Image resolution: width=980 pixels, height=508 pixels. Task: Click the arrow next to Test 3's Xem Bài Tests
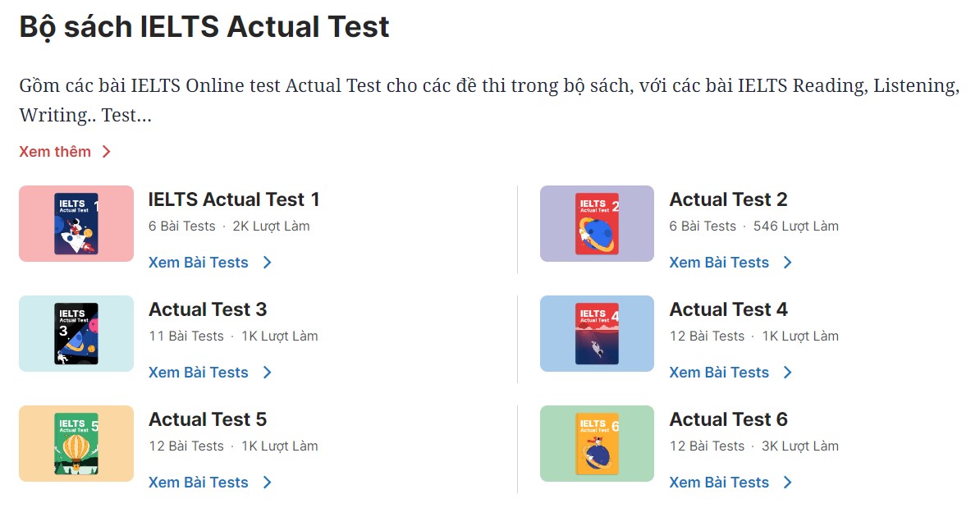[x=268, y=373]
